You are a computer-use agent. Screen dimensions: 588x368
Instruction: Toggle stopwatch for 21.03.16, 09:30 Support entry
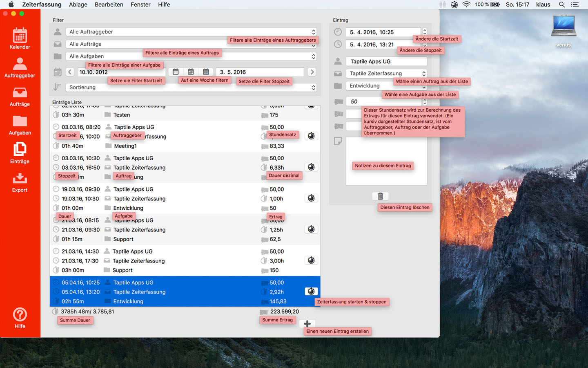click(311, 229)
